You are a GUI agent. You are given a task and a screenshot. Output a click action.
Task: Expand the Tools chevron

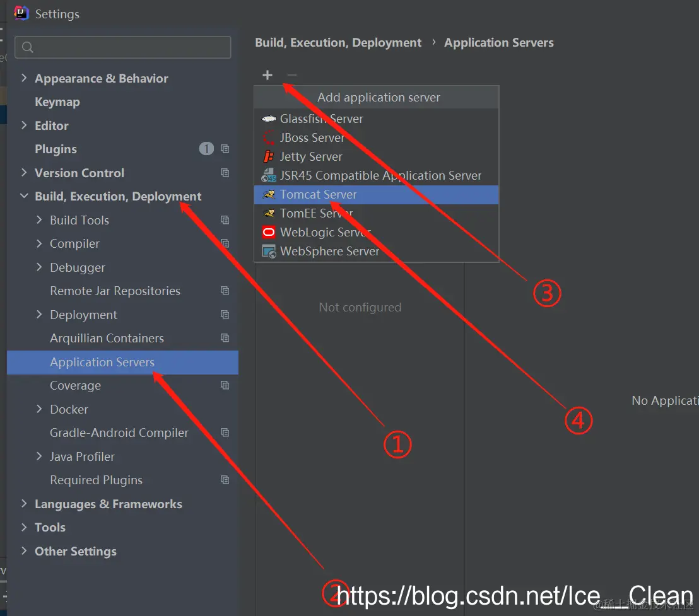[24, 527]
